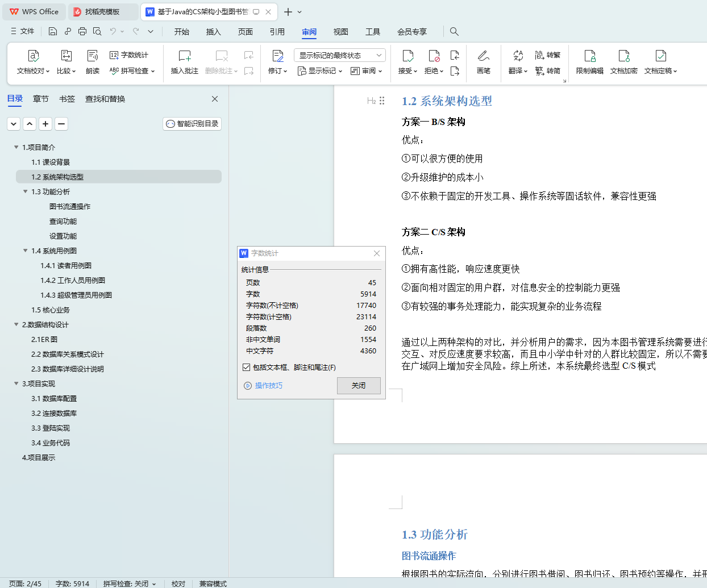
Task: Click the 智能识别目录 button
Action: click(192, 123)
